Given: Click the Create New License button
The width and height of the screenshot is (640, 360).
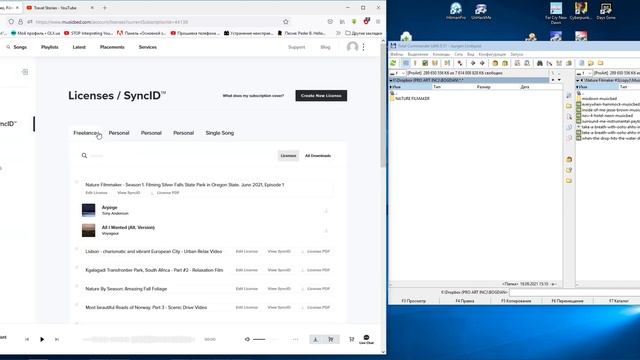Looking at the screenshot, I should click(x=321, y=96).
